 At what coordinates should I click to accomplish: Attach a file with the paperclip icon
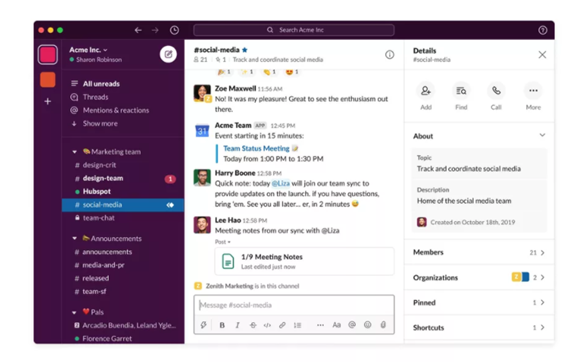(x=383, y=324)
